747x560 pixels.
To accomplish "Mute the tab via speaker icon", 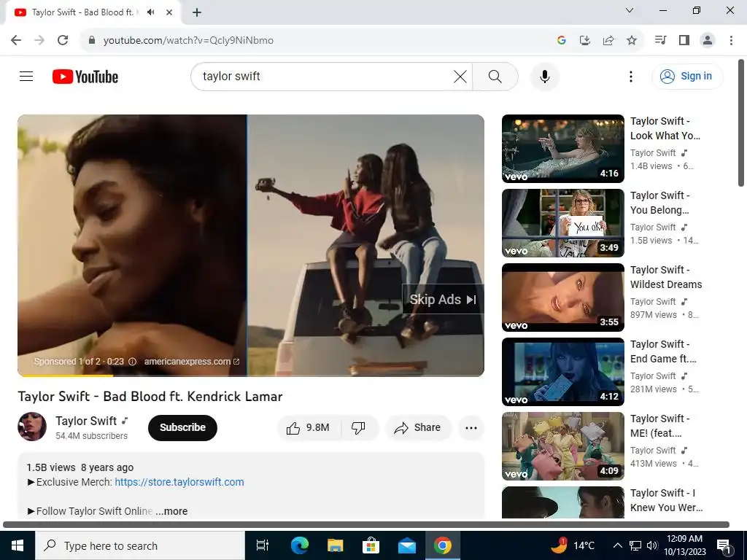I will tap(151, 12).
